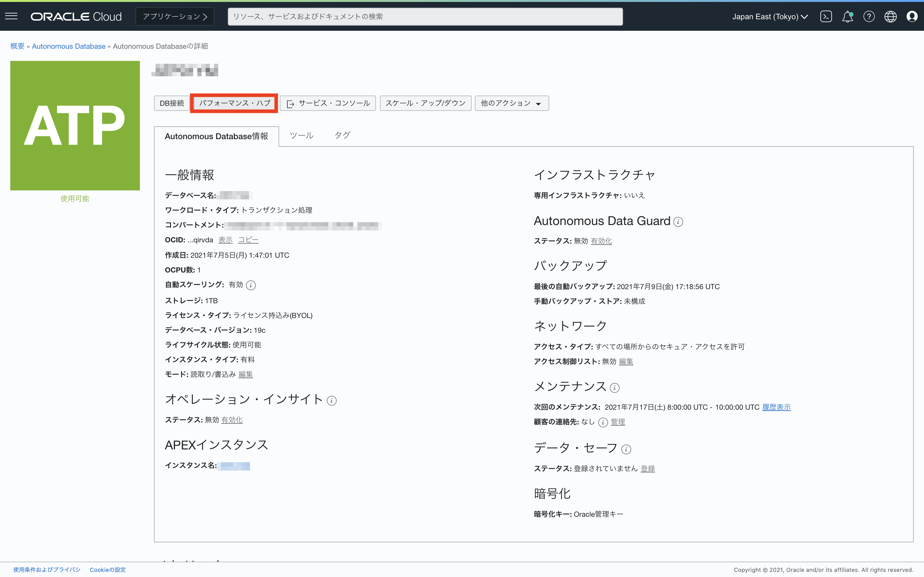The image size is (924, 577).
Task: Open the notifications bell icon
Action: [848, 16]
